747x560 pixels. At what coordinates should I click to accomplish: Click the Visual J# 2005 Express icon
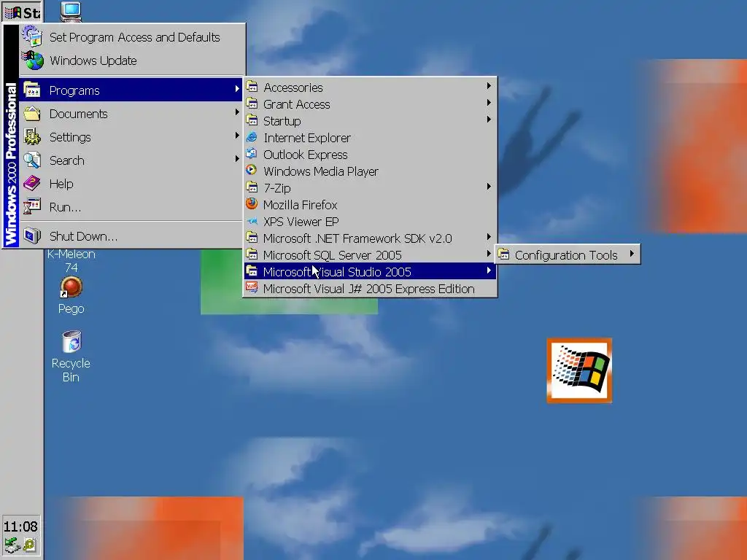(252, 287)
